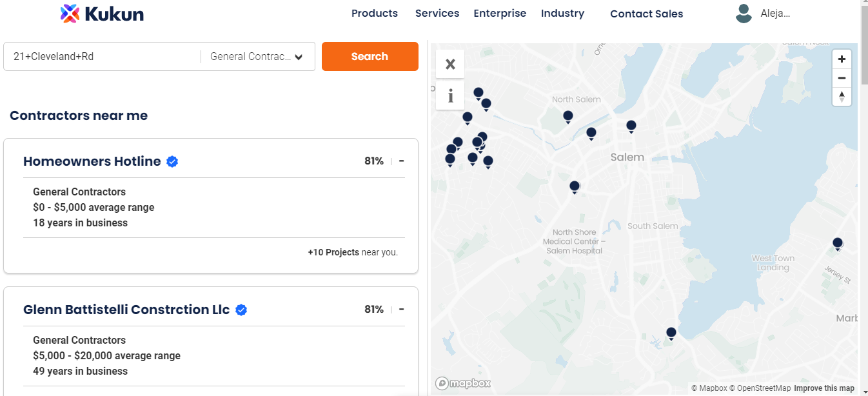The height and width of the screenshot is (396, 868).
Task: Expand the Enterprise menu
Action: [500, 14]
